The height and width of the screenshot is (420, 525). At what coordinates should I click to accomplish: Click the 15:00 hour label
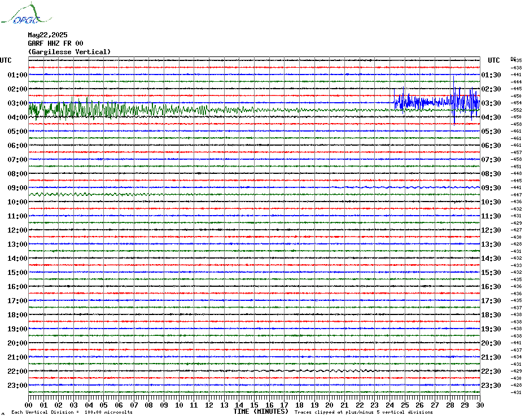click(x=17, y=272)
